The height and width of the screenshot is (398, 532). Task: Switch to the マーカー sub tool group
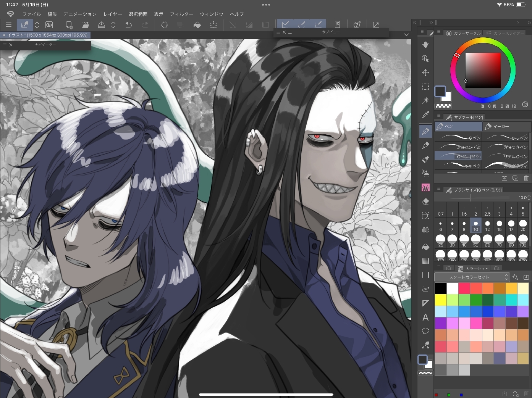pos(506,126)
